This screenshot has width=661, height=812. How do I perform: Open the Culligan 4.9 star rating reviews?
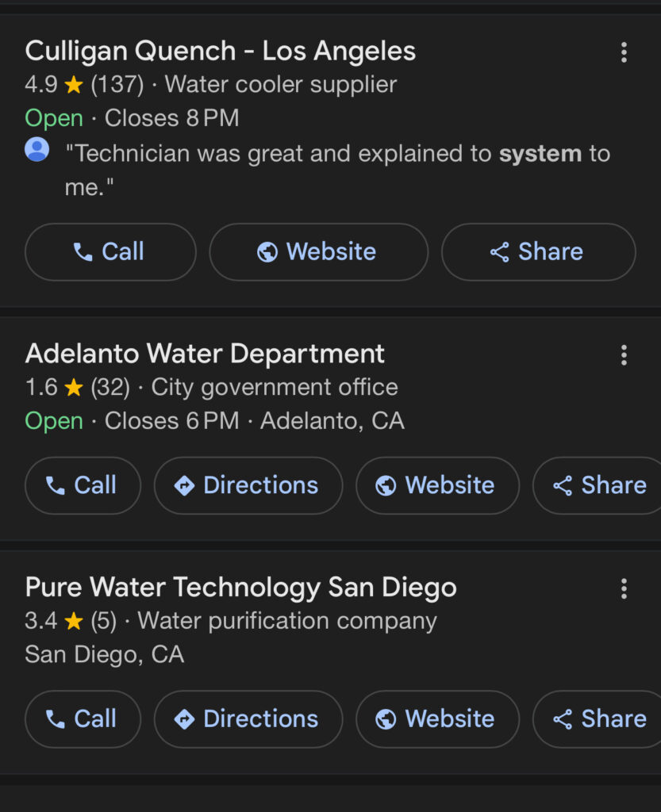[x=84, y=84]
